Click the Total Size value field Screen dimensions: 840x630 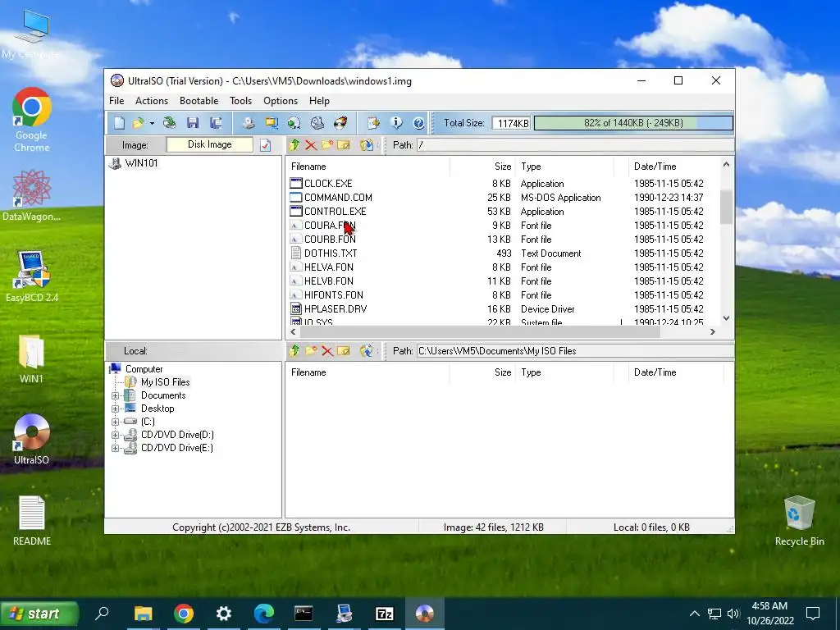[511, 123]
